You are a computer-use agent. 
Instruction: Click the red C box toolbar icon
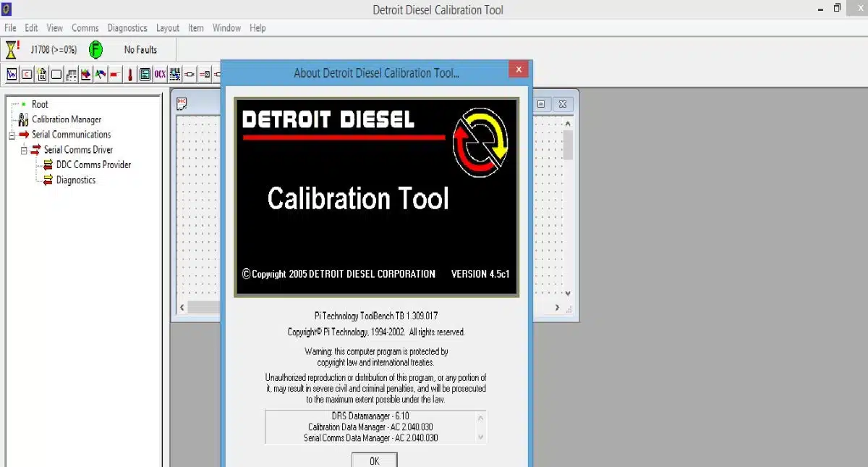point(27,74)
